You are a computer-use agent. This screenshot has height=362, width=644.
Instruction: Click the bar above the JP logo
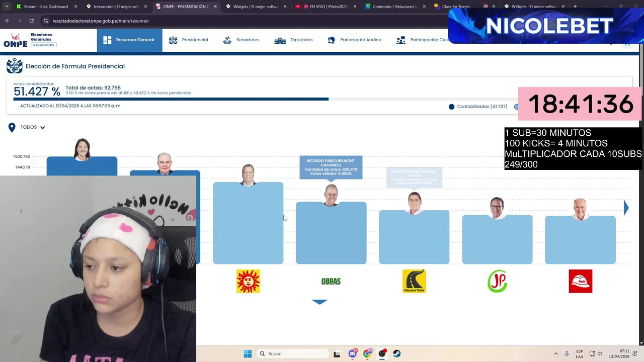click(x=497, y=239)
